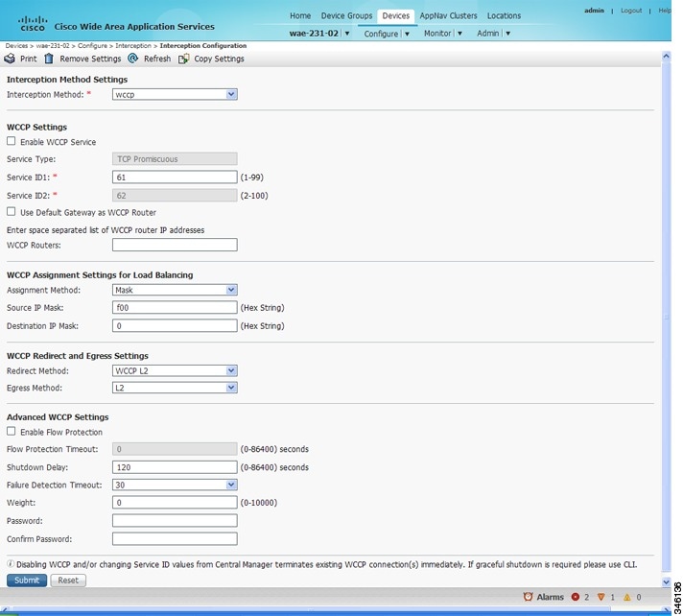The image size is (683, 616).
Task: Open the Interception Method dropdown
Action: pyautogui.click(x=175, y=95)
